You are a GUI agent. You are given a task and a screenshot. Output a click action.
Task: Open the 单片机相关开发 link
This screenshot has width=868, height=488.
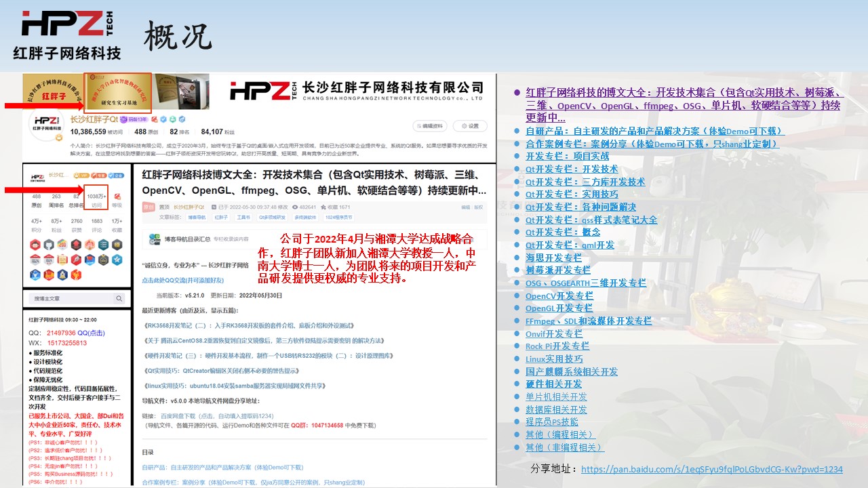[x=556, y=396]
